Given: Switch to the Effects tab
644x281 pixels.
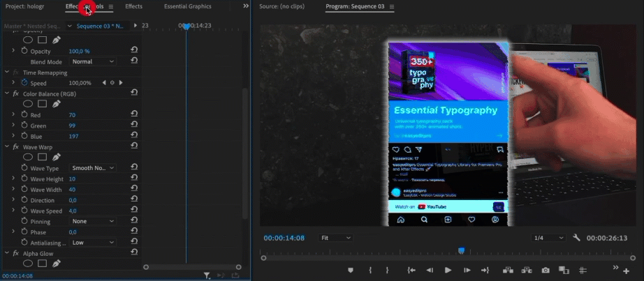Looking at the screenshot, I should [134, 6].
